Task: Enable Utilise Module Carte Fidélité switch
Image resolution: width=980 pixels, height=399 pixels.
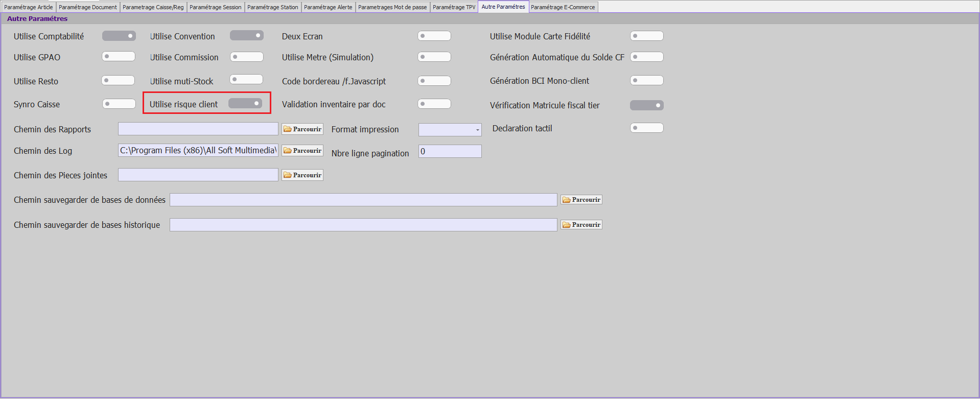Action: tap(647, 36)
